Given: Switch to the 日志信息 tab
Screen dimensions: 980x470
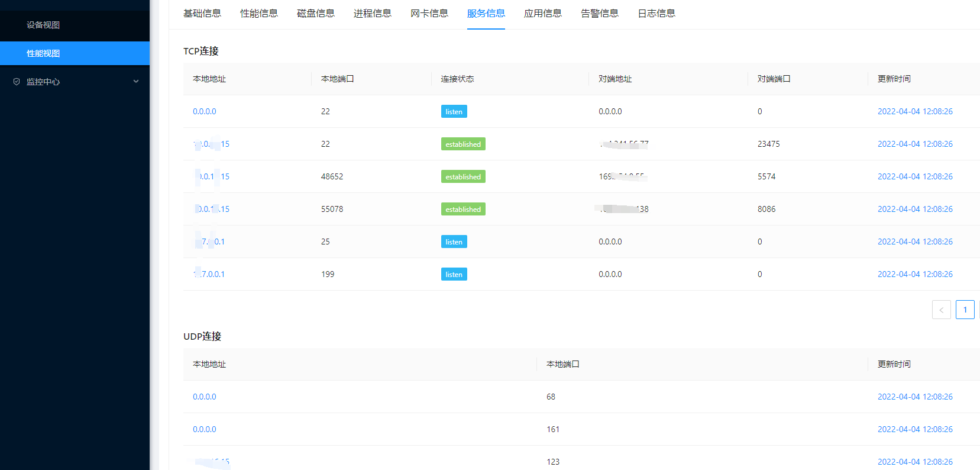Looking at the screenshot, I should pyautogui.click(x=656, y=13).
